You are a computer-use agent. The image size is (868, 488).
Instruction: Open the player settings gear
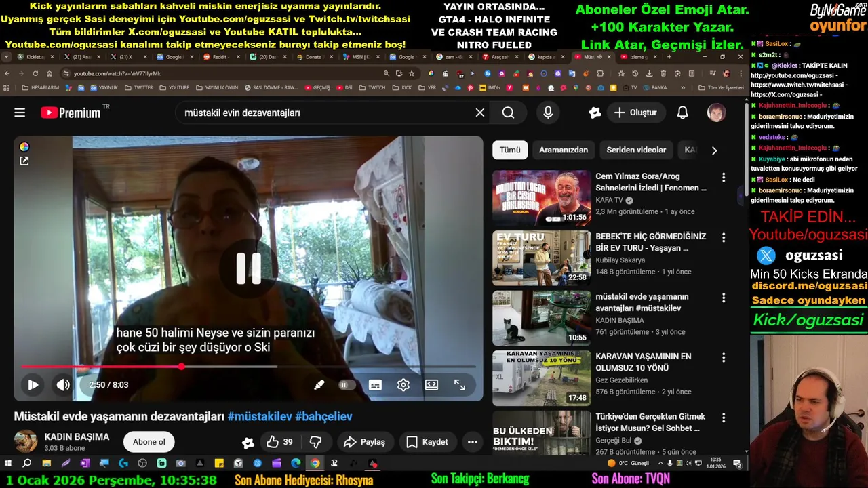(403, 384)
